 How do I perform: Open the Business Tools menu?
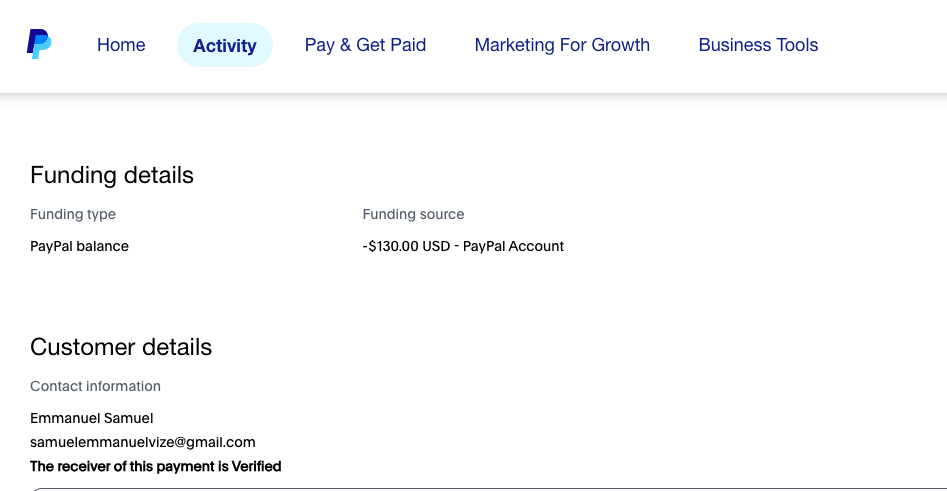pyautogui.click(x=759, y=45)
